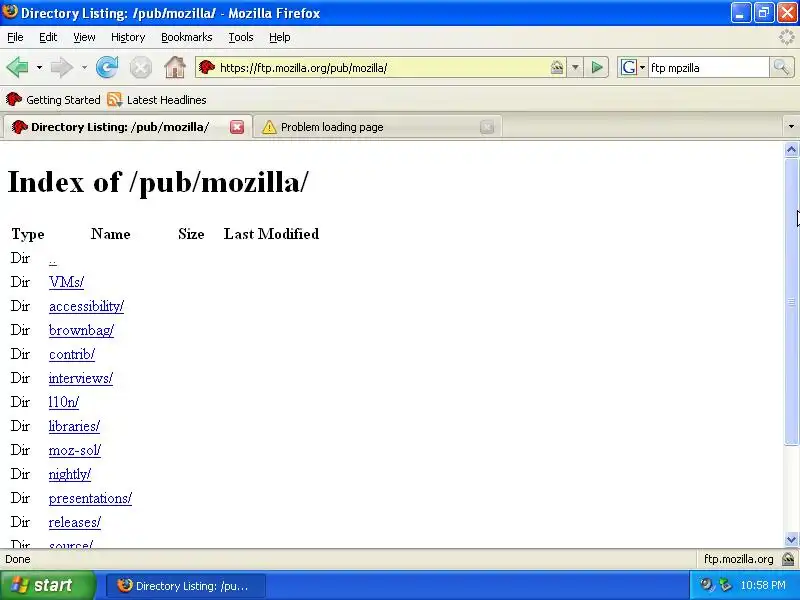Click the green Go arrow button

[x=596, y=67]
